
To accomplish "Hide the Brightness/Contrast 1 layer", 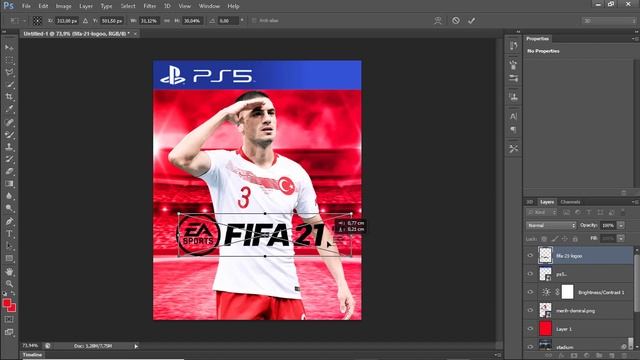I will point(530,292).
